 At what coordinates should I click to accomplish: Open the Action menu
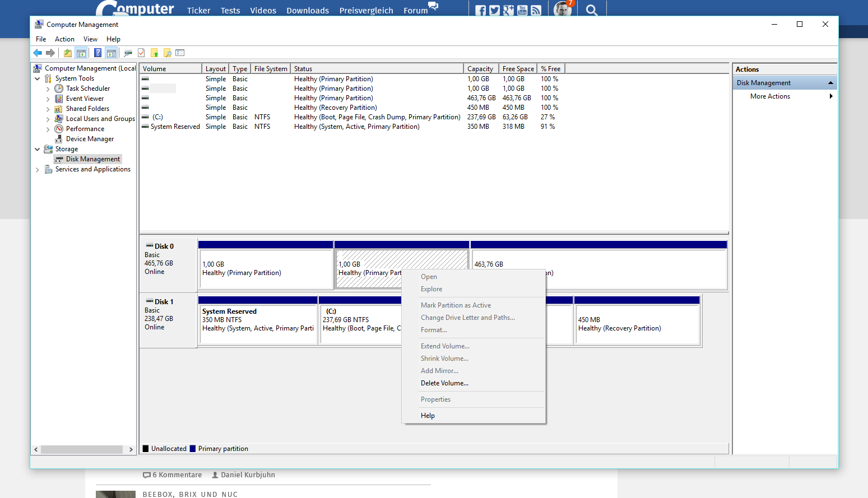tap(64, 39)
